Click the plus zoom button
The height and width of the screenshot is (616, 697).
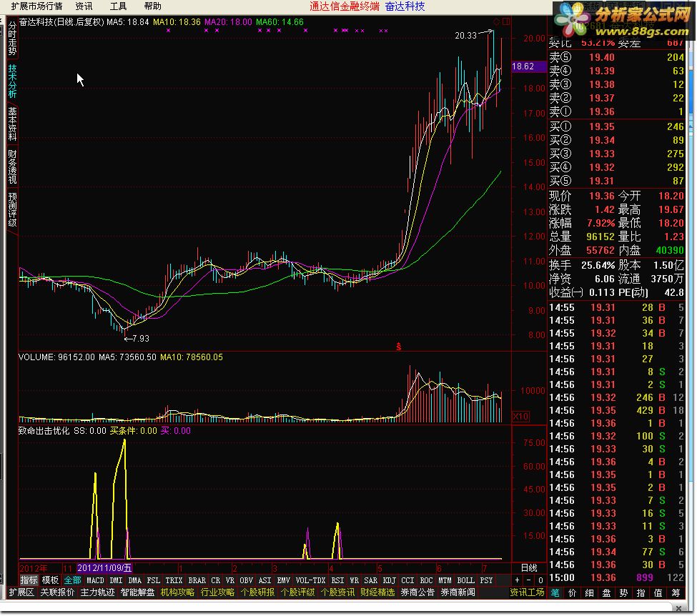(517, 580)
